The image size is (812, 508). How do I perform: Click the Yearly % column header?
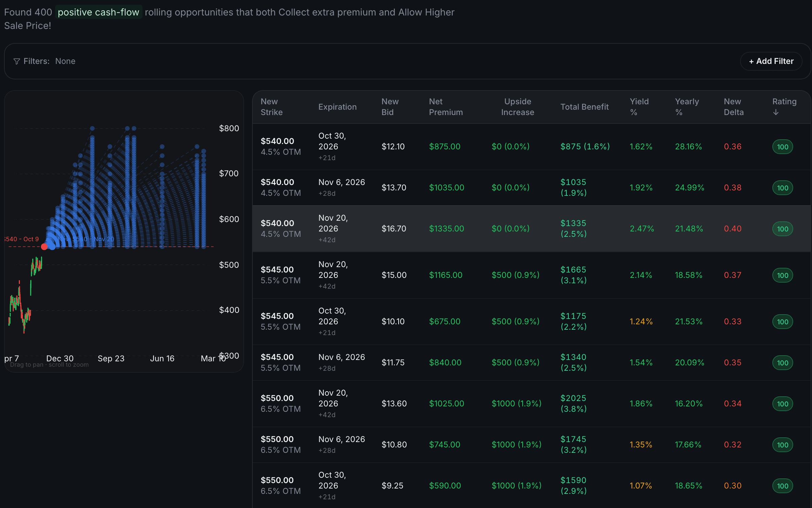click(x=687, y=107)
